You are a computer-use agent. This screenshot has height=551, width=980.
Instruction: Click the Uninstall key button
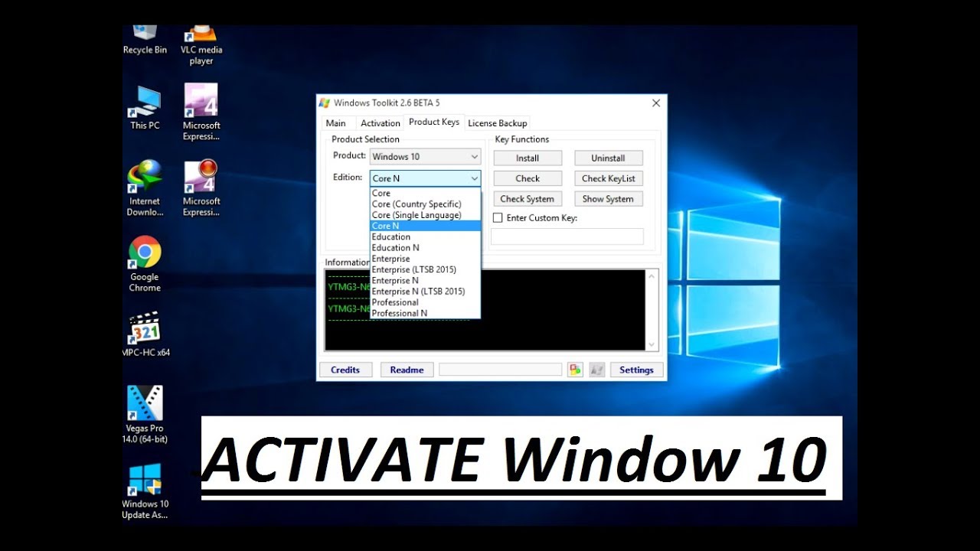point(608,158)
